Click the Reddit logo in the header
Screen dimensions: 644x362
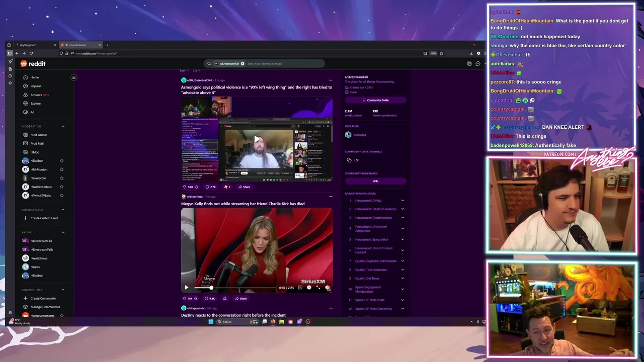click(33, 64)
